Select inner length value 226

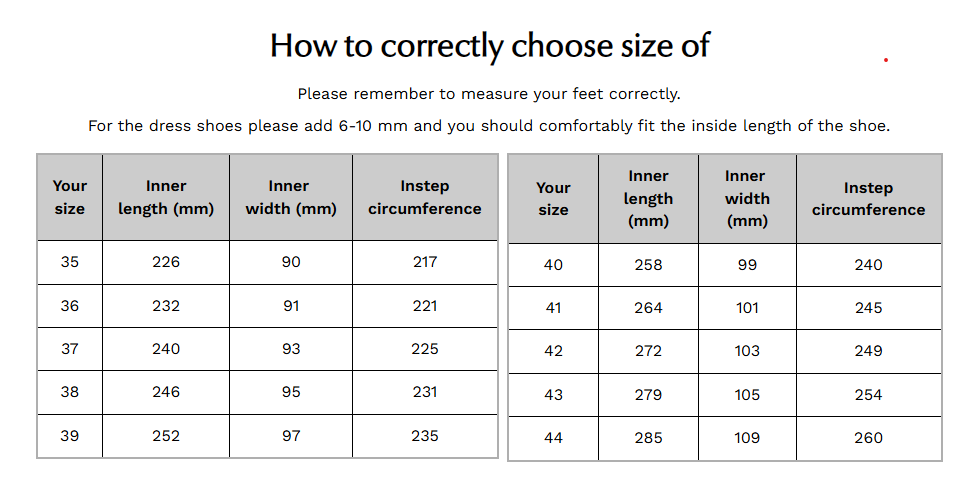pos(165,262)
